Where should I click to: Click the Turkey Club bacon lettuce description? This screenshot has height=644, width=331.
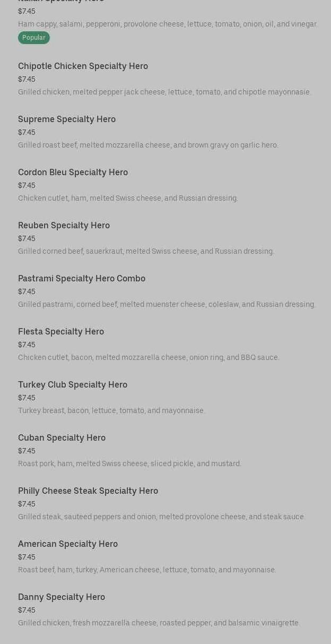[111, 410]
